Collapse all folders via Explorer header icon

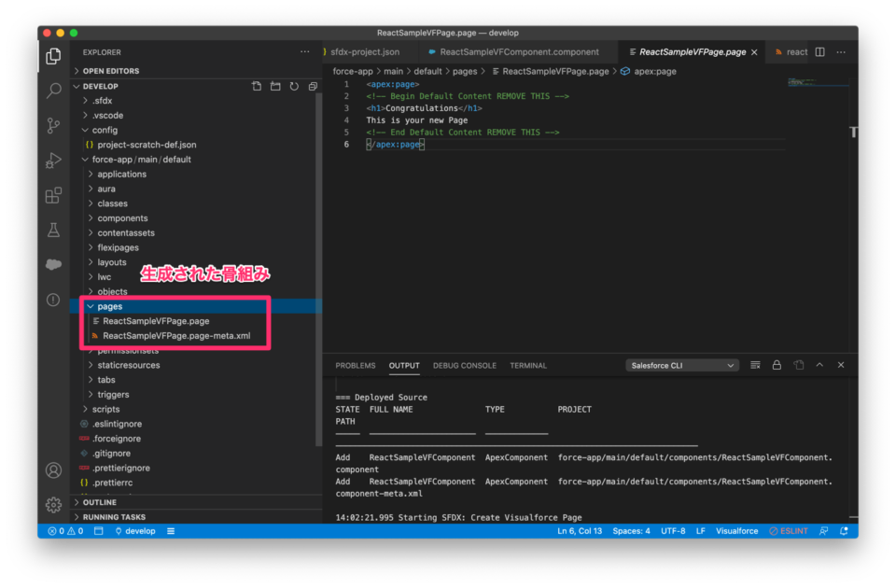click(312, 86)
